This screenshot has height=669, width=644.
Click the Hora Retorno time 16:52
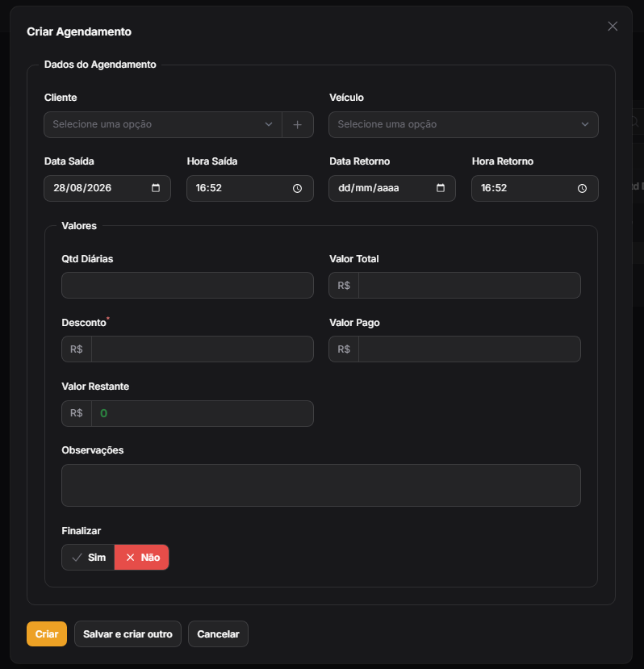click(494, 188)
